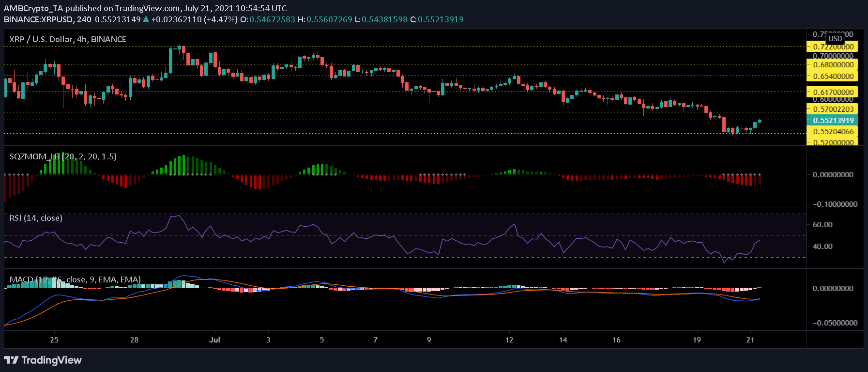868x372 pixels.
Task: Click the 0.55204066 yellow price label
Action: tap(832, 131)
